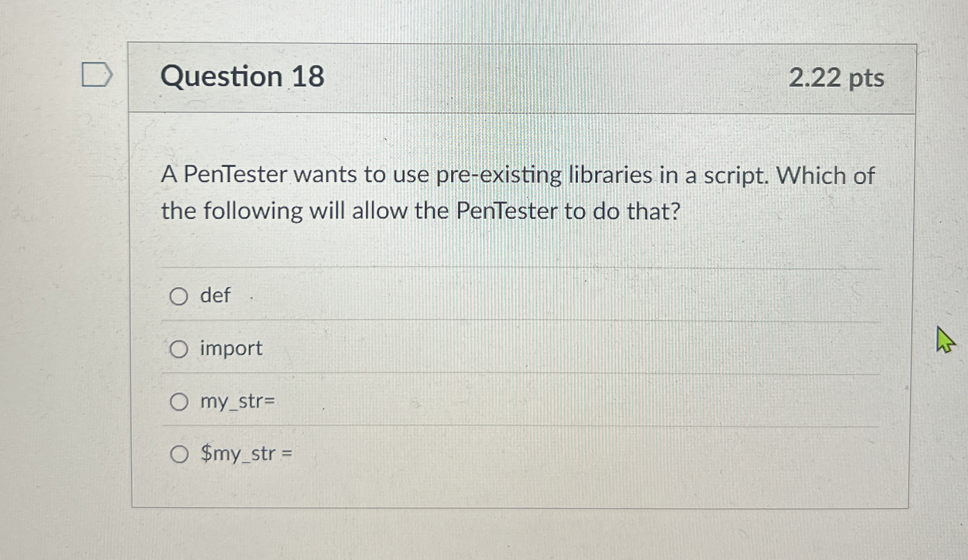The height and width of the screenshot is (560, 968).
Task: Click the answer label import
Action: point(230,349)
